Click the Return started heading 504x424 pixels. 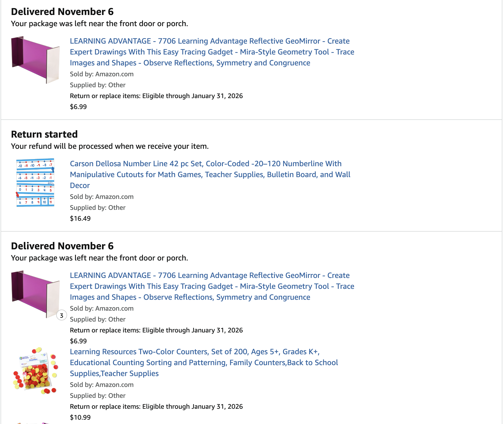click(x=44, y=134)
